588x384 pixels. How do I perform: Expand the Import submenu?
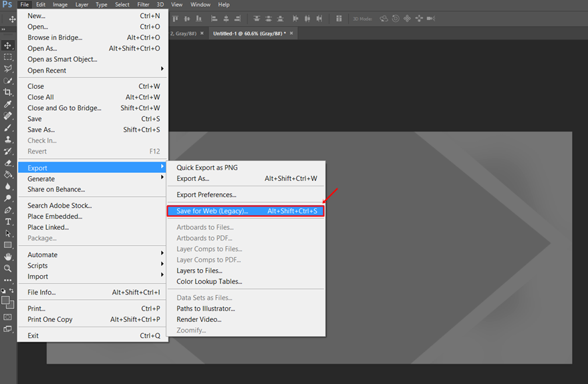click(x=94, y=276)
